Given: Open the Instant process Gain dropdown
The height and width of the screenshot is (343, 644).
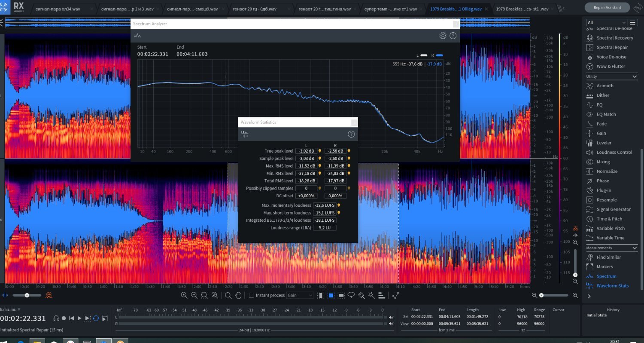Looking at the screenshot, I should click(301, 295).
